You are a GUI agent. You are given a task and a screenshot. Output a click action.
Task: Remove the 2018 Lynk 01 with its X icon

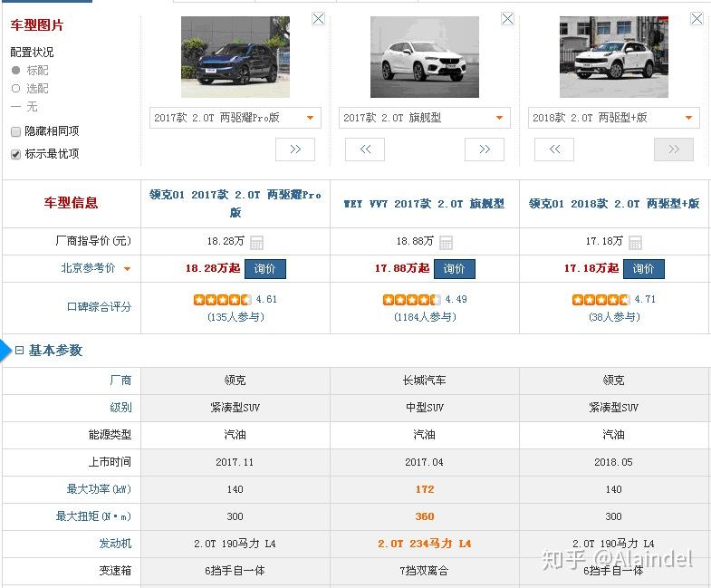[697, 19]
